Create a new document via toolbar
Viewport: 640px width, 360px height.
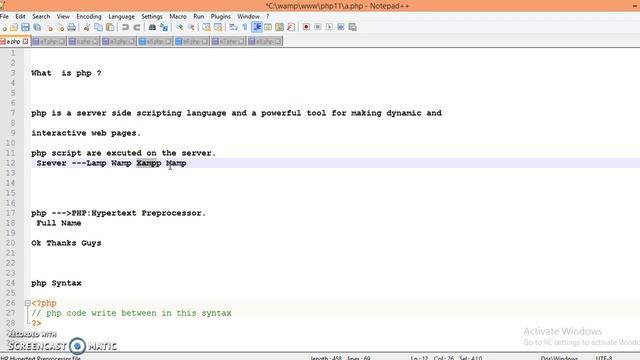(3, 27)
